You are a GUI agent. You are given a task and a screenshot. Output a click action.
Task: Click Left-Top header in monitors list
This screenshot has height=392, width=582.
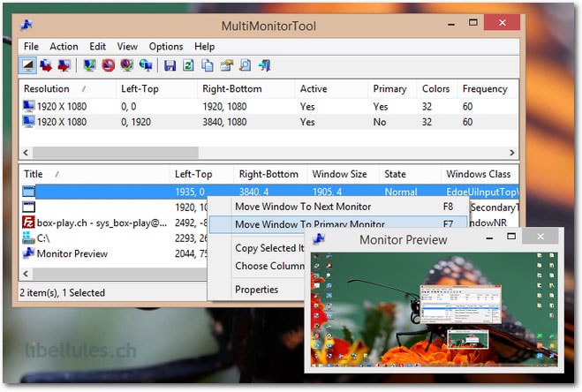156,88
